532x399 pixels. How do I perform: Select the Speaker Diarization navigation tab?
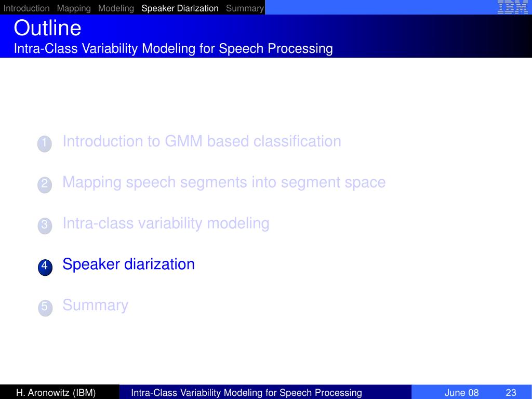point(180,8)
